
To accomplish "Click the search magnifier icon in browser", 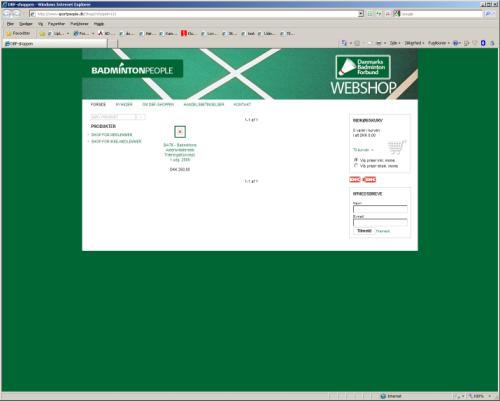I will pyautogui.click(x=489, y=14).
